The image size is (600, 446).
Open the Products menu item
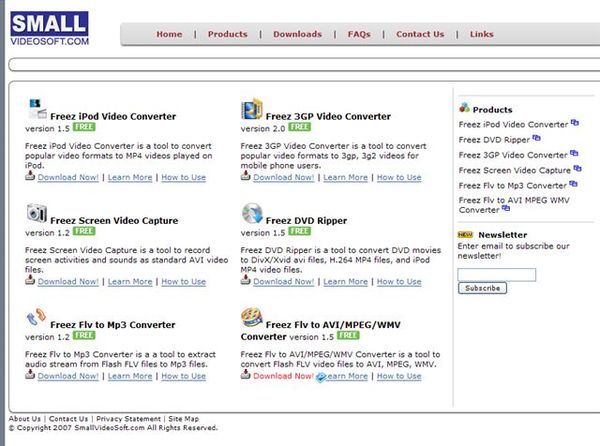click(x=228, y=34)
